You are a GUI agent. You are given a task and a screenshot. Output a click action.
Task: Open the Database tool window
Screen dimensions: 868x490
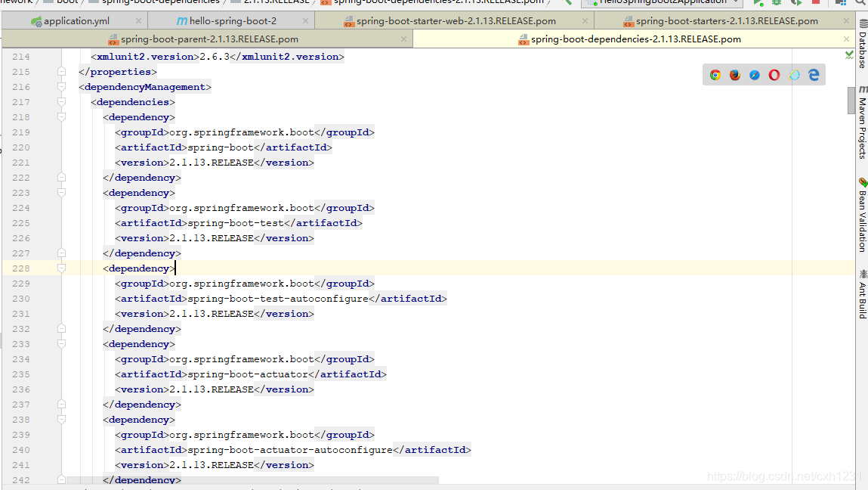[x=863, y=45]
